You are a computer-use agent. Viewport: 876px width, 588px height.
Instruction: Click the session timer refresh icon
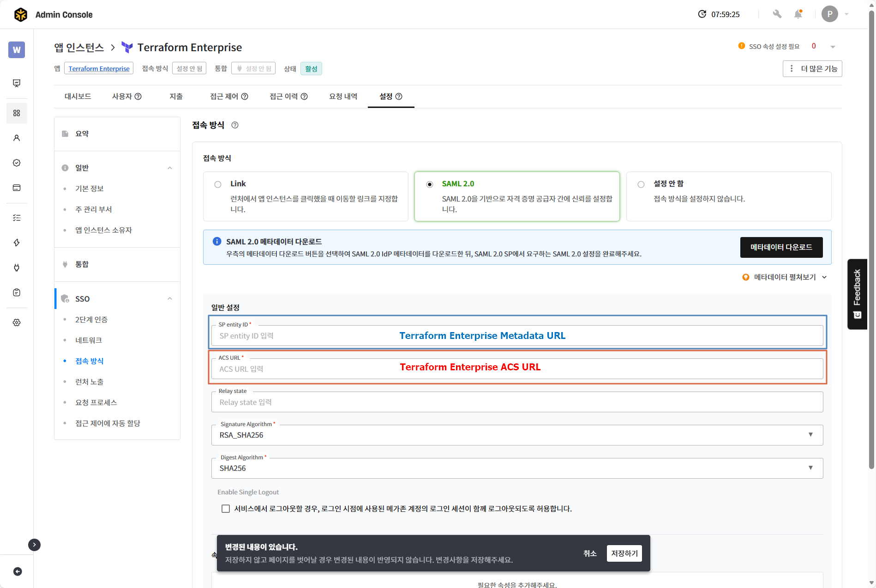[702, 14]
